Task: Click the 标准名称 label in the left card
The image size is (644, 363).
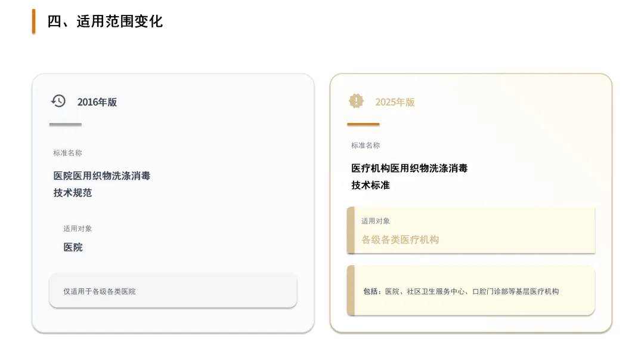Action: coord(67,153)
